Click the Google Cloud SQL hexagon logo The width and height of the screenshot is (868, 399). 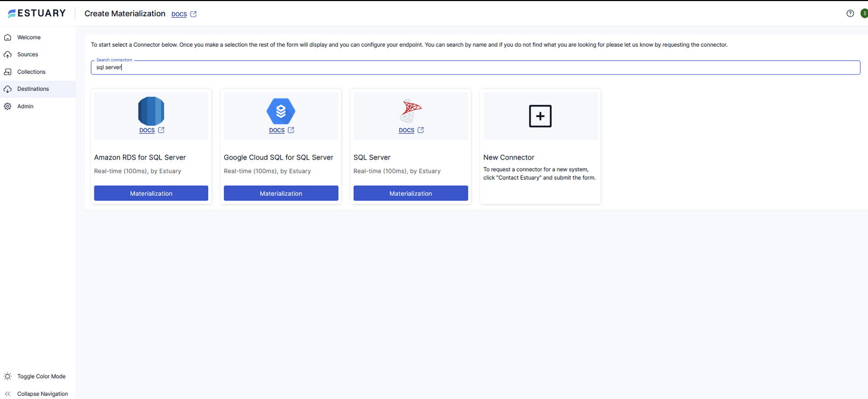[x=281, y=111]
